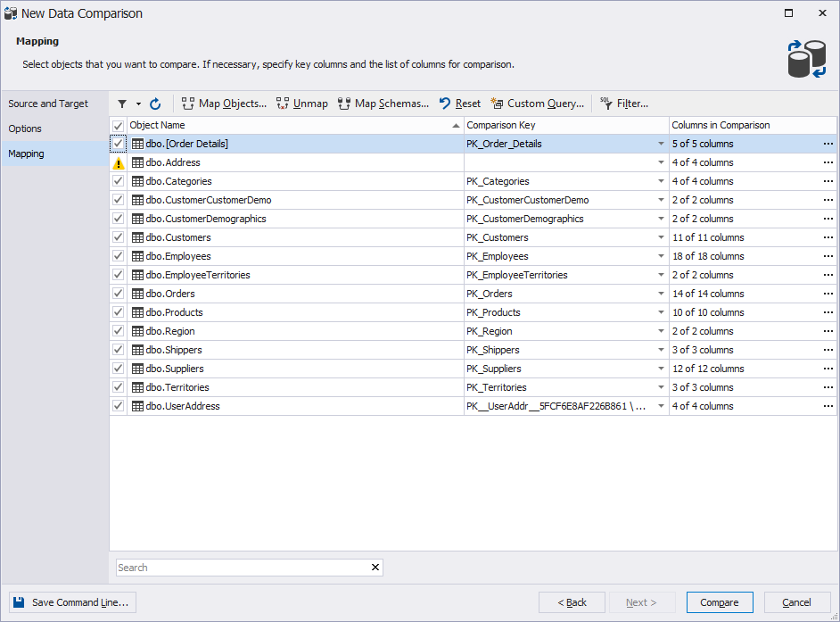Toggle the select-all checkbox in the header
840x622 pixels.
[x=118, y=125]
